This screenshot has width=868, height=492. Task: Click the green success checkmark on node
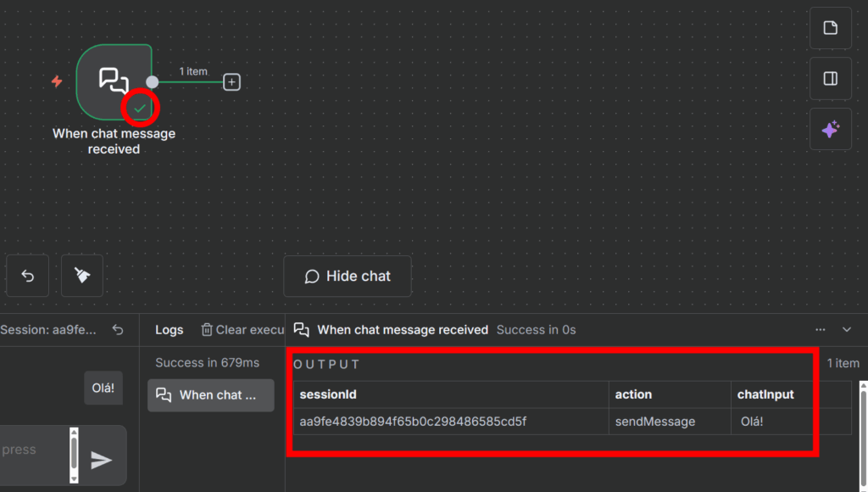[140, 108]
